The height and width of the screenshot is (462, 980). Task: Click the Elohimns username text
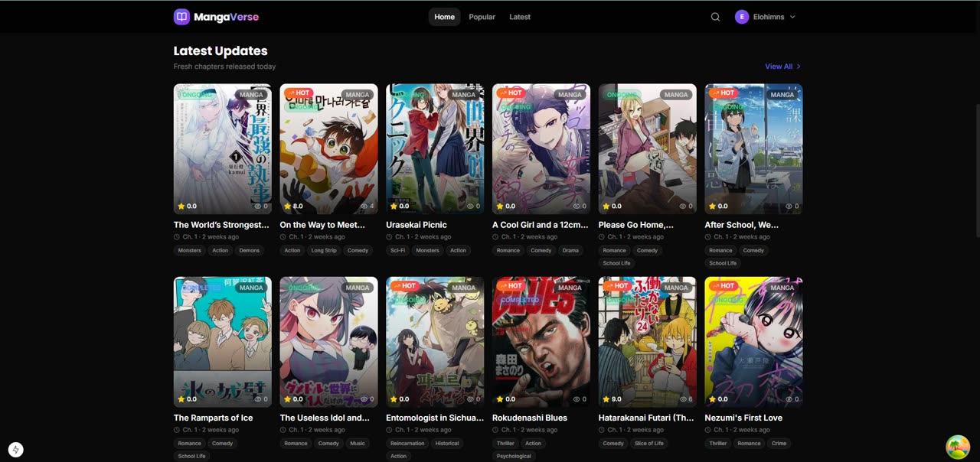pyautogui.click(x=769, y=17)
